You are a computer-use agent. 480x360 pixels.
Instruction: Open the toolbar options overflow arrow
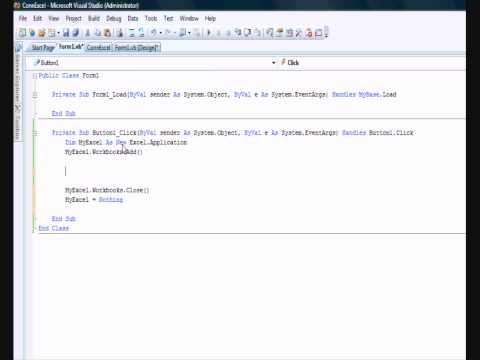pyautogui.click(x=326, y=33)
